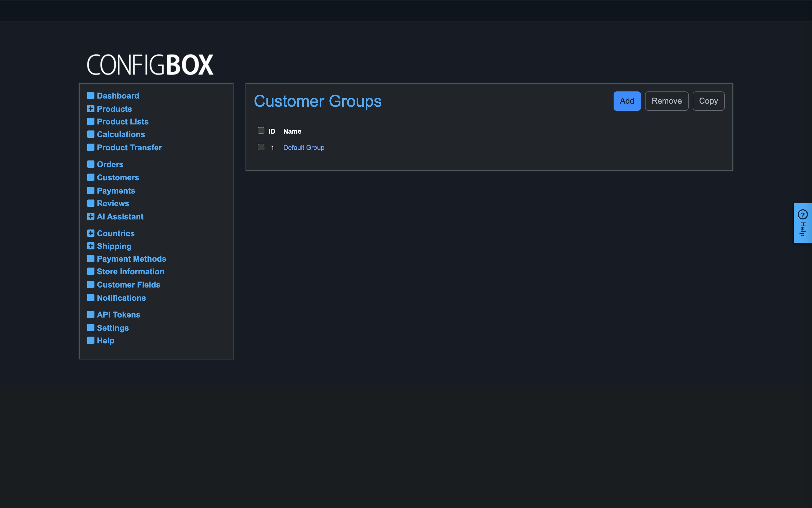Screen dimensions: 812x508
Task: Click the square icon beside Dashboard
Action: tap(91, 96)
